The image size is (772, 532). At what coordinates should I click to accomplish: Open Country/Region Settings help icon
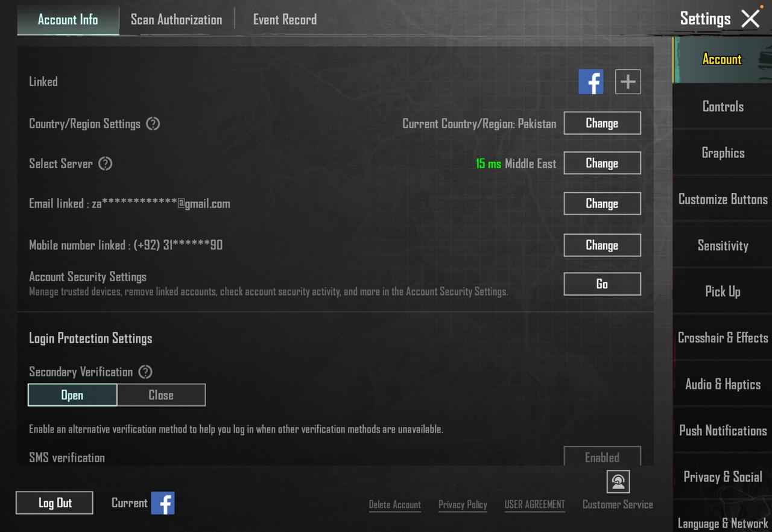(153, 124)
